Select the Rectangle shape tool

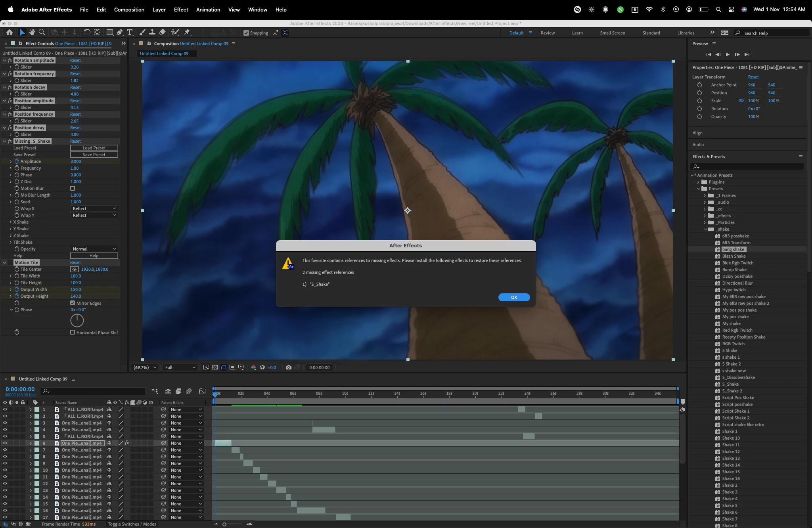(x=110, y=33)
